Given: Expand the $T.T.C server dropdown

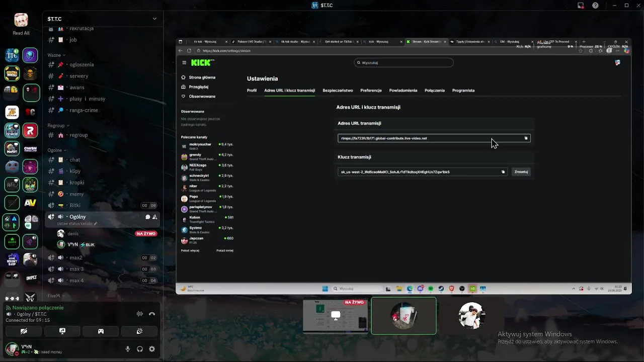Looking at the screenshot, I should point(154,19).
